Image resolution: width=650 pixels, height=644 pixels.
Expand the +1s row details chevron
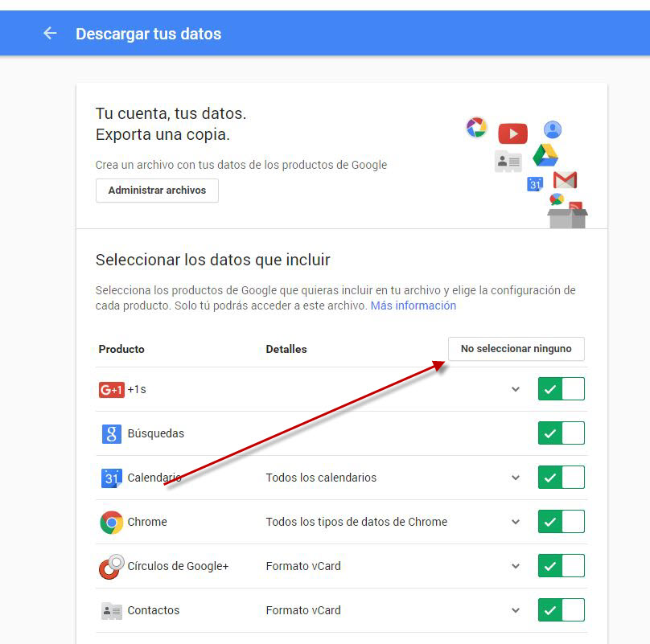516,389
